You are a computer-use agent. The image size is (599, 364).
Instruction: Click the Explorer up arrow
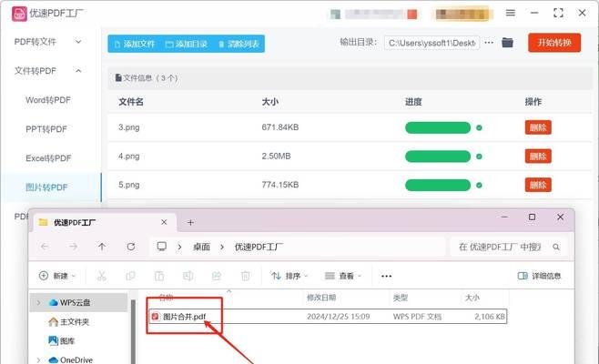(x=102, y=247)
